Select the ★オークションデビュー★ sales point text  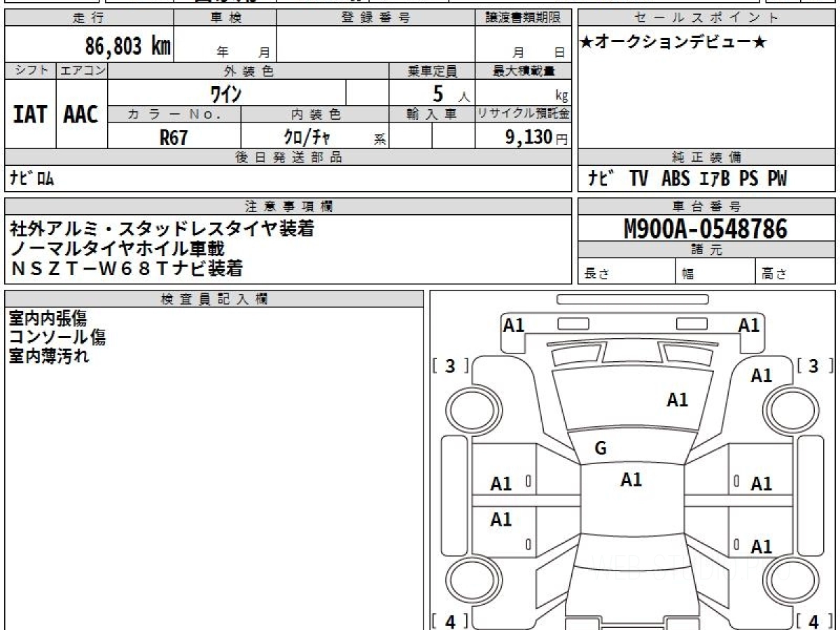[673, 42]
